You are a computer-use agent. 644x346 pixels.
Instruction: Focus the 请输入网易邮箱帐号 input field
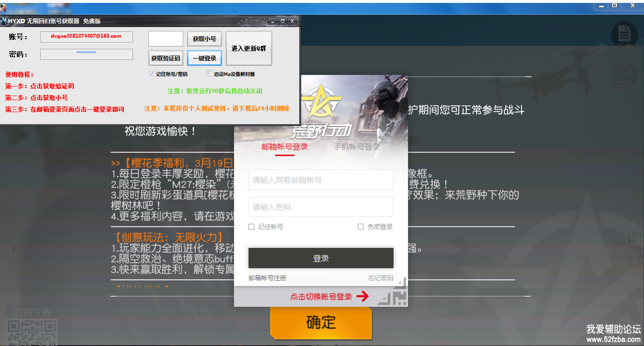pos(321,180)
